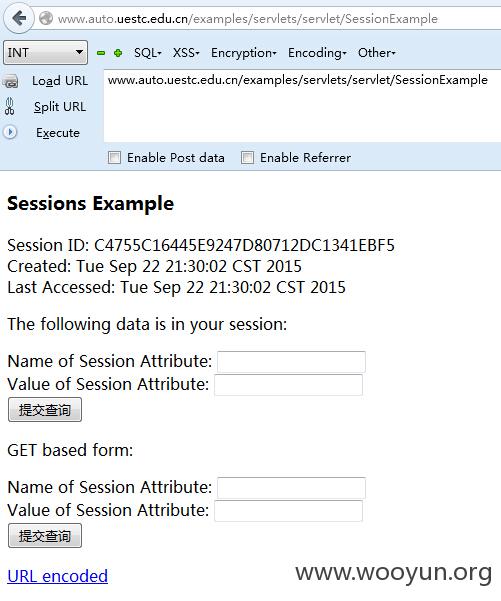This screenshot has width=501, height=601.
Task: Click the Split URL scissors icon
Action: coord(10,107)
